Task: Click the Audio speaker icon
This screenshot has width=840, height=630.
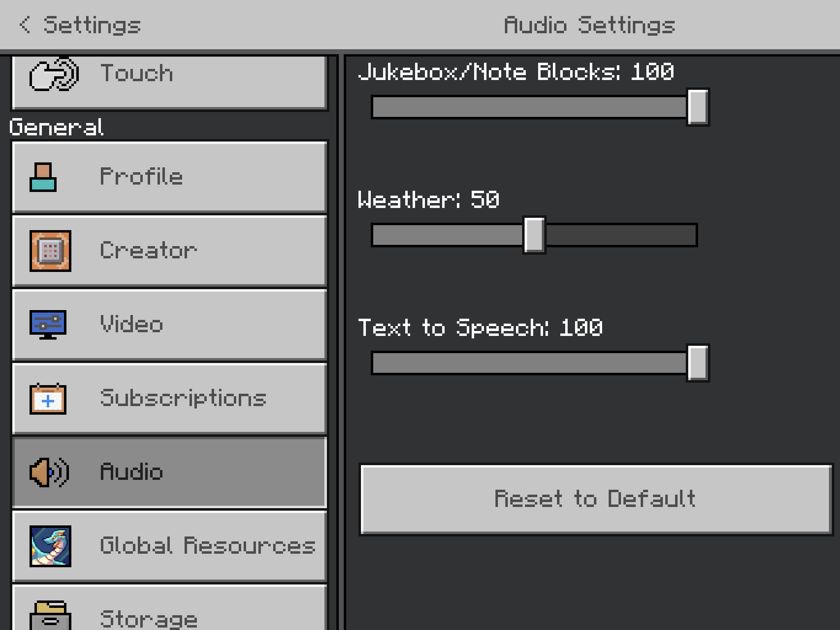Action: [49, 472]
